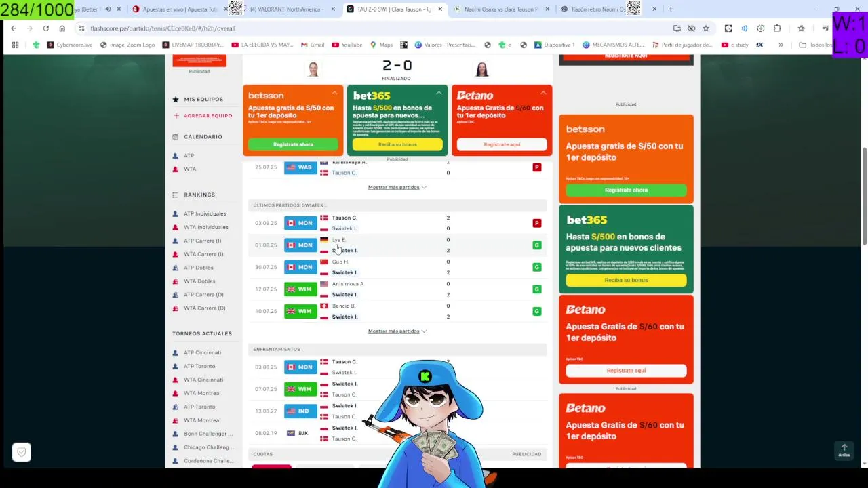
Task: Open WIM badge for 10.07.25 match
Action: tap(300, 311)
